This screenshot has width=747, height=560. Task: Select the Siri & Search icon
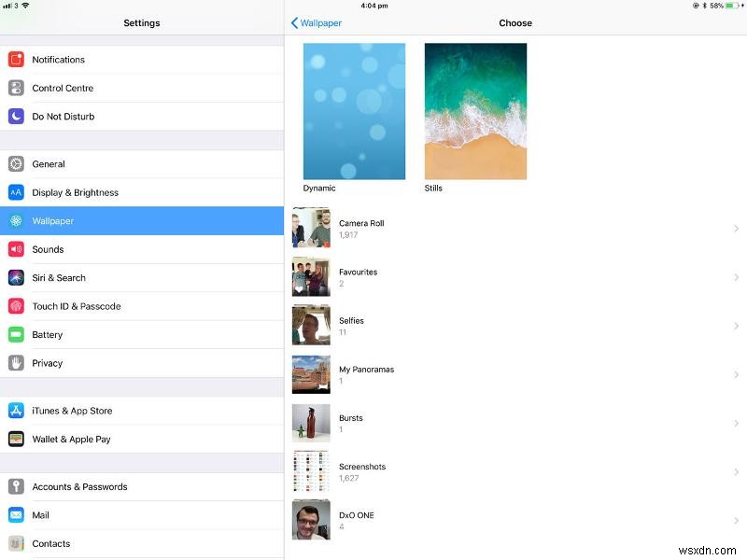16,277
